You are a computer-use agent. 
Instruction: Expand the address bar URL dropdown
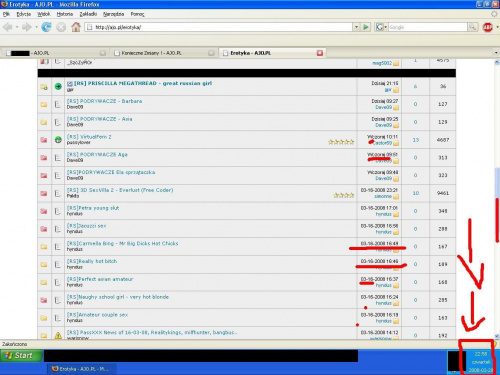click(356, 27)
